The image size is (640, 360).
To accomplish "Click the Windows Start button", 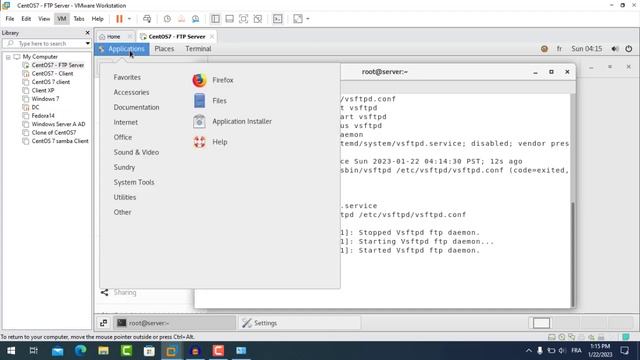I will coord(11,351).
